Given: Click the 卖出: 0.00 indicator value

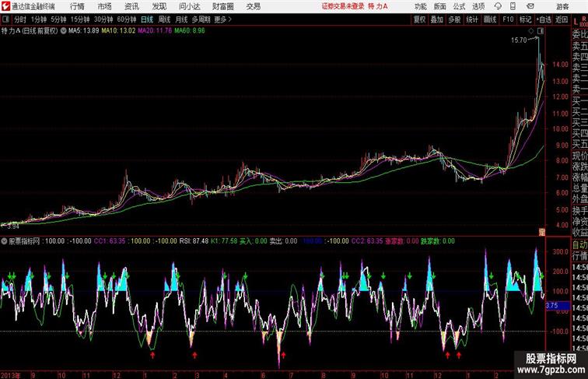Looking at the screenshot, I should [x=283, y=241].
